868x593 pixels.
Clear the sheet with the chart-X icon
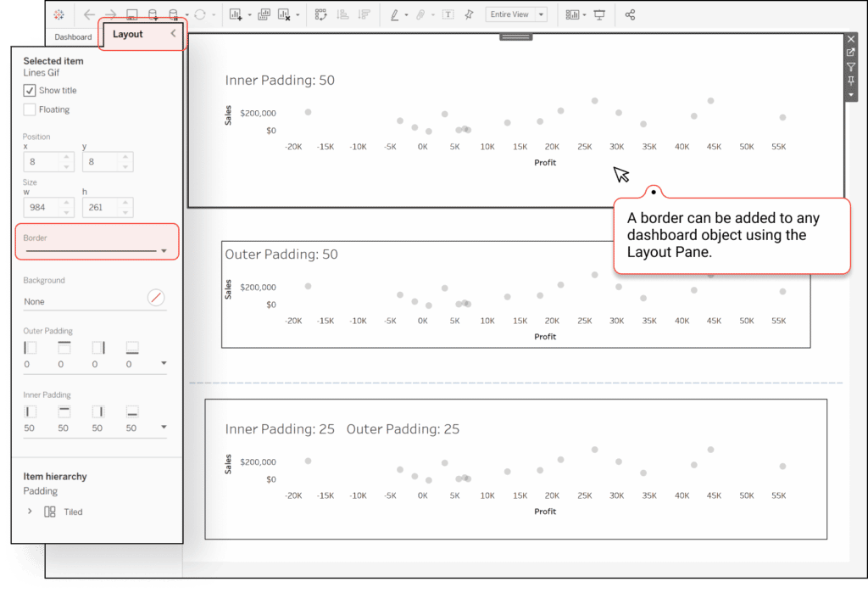click(x=284, y=15)
